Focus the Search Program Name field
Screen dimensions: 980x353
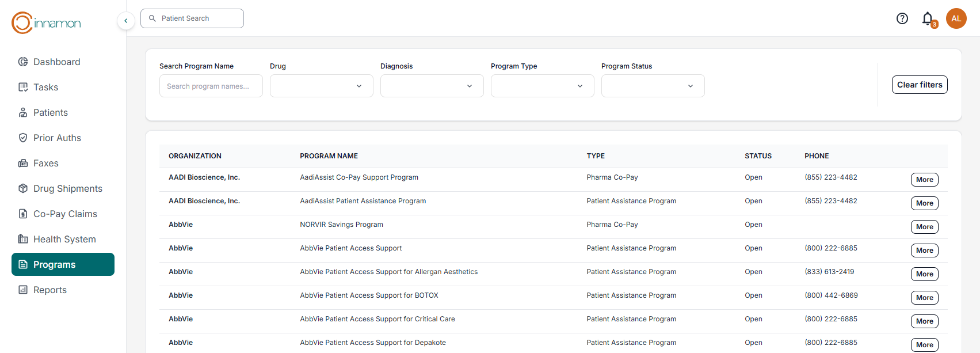click(x=211, y=86)
